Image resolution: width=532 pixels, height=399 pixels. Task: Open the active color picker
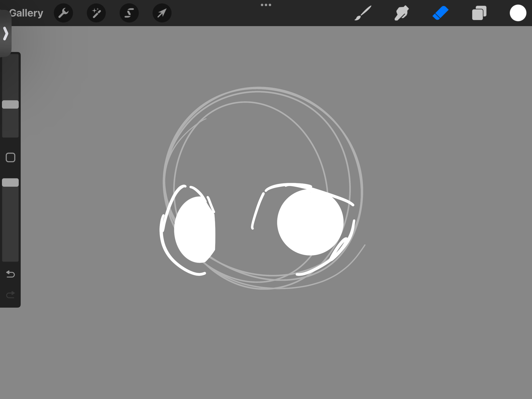click(x=518, y=13)
